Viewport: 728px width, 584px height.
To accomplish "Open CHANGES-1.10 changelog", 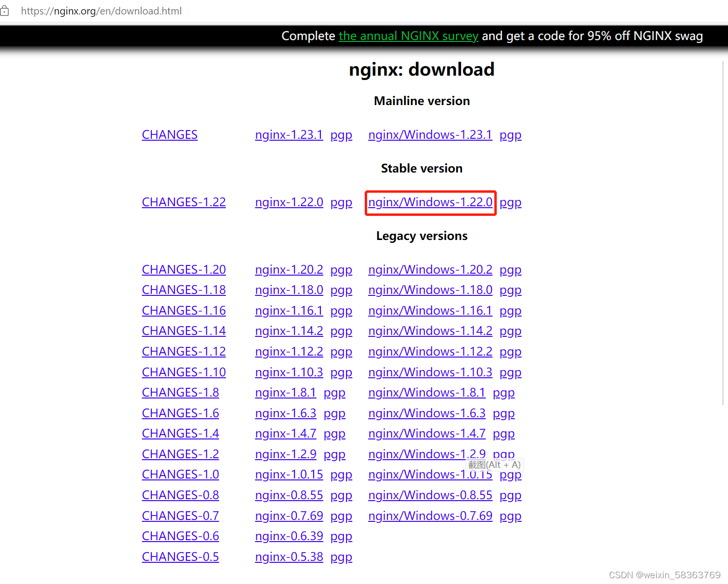I will coord(184,372).
